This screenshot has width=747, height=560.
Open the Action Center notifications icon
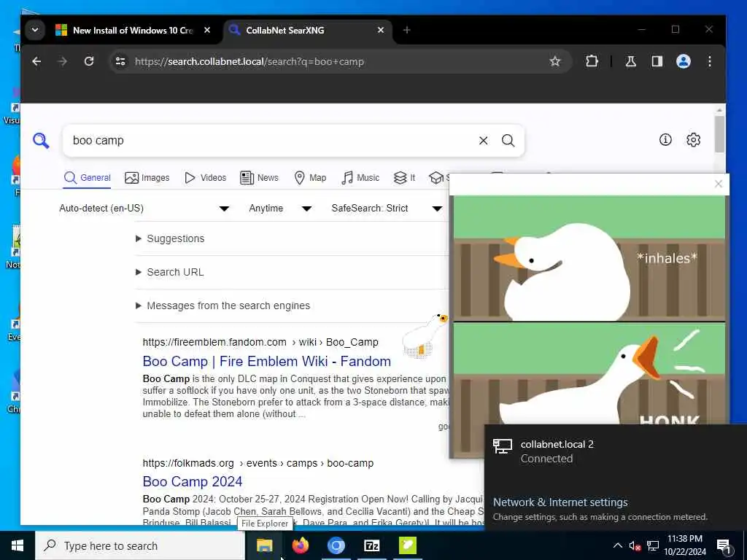724,545
